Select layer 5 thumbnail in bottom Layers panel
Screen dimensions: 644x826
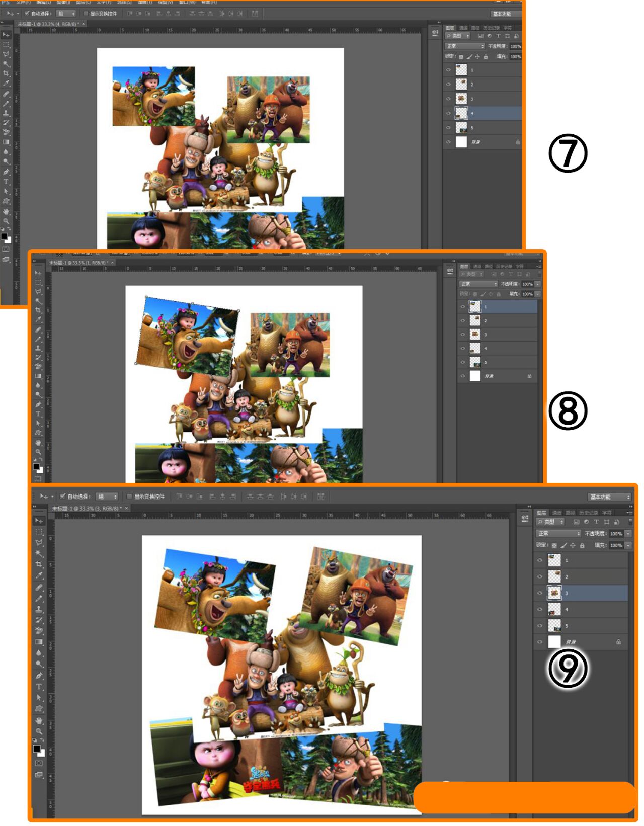point(554,626)
